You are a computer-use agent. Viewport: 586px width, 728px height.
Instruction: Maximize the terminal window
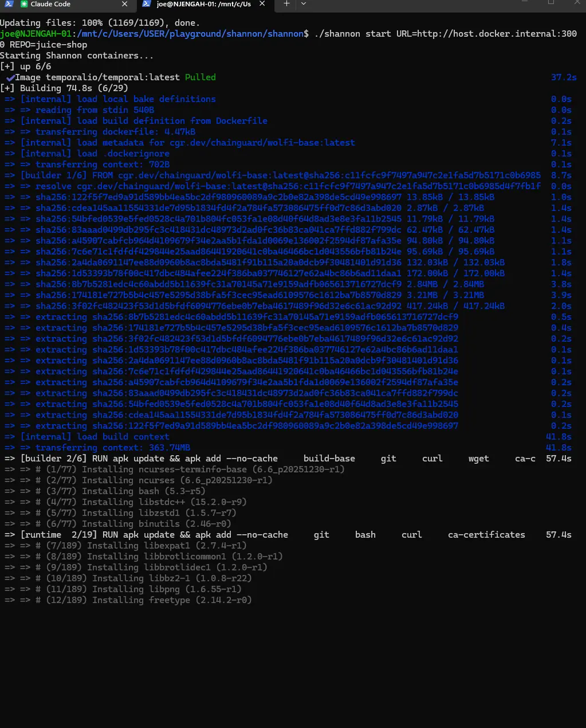coord(550,3)
